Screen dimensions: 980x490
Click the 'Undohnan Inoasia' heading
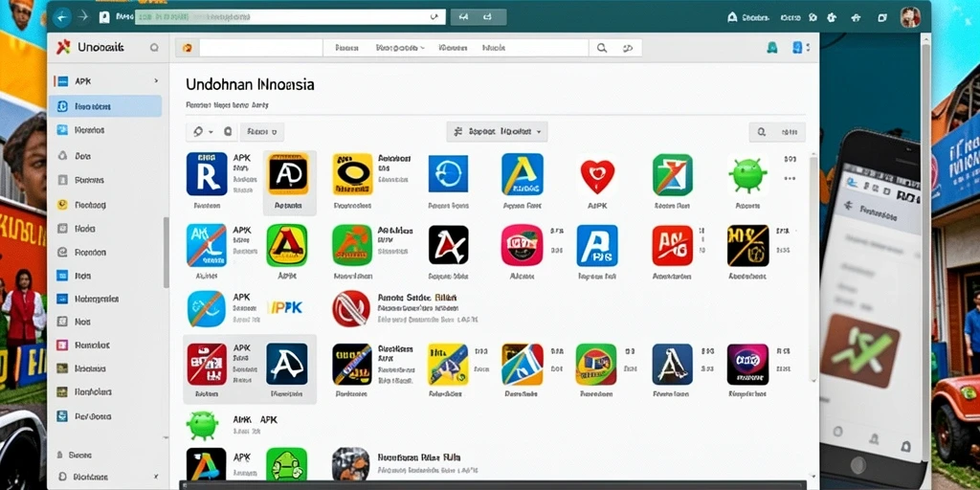click(x=250, y=84)
